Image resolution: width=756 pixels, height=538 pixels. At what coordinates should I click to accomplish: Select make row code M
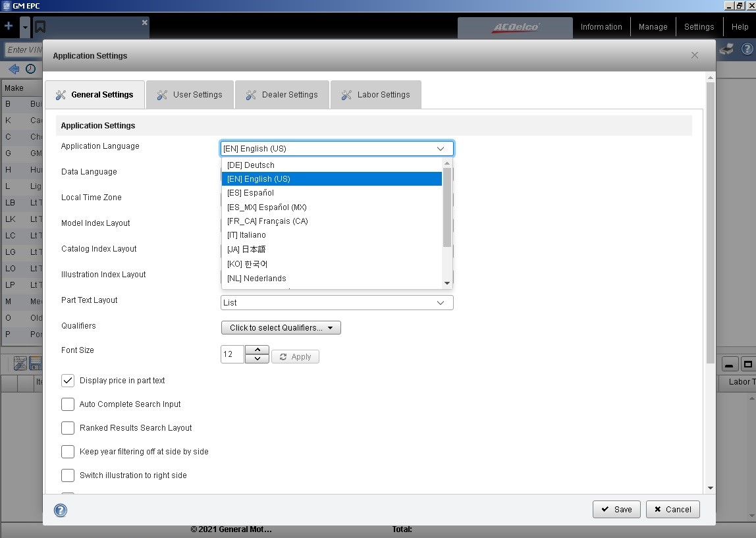click(22, 302)
